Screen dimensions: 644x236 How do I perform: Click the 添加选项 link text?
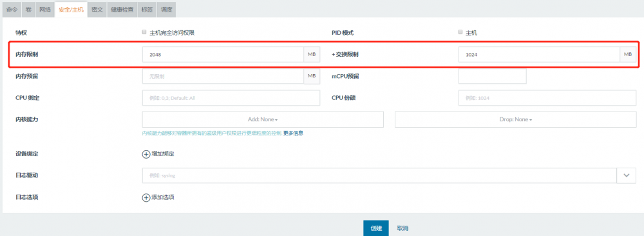tap(163, 197)
